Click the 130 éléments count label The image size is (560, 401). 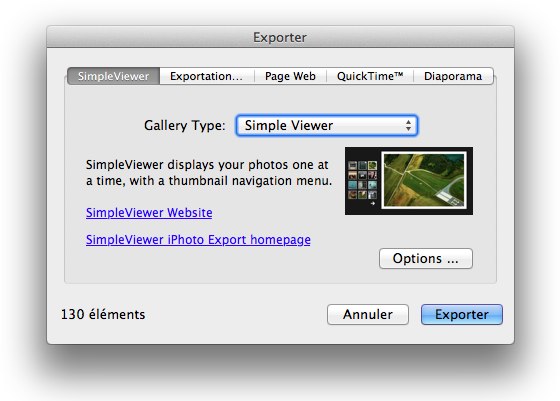point(103,314)
